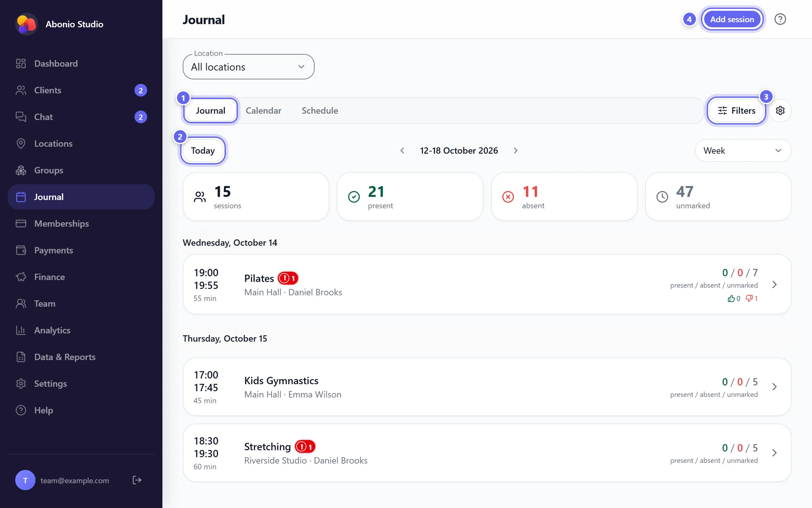Expand the Pilates session details chevron
Screen dimensions: 812x508
tap(774, 284)
